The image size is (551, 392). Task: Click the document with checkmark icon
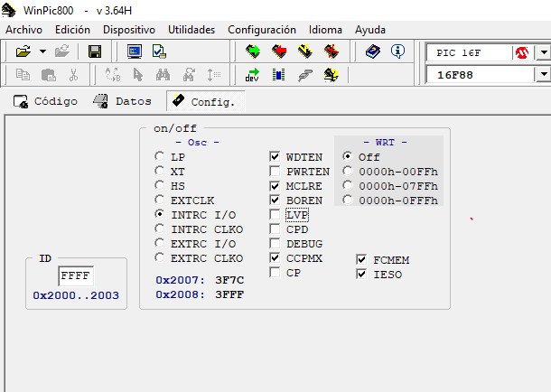(x=159, y=51)
